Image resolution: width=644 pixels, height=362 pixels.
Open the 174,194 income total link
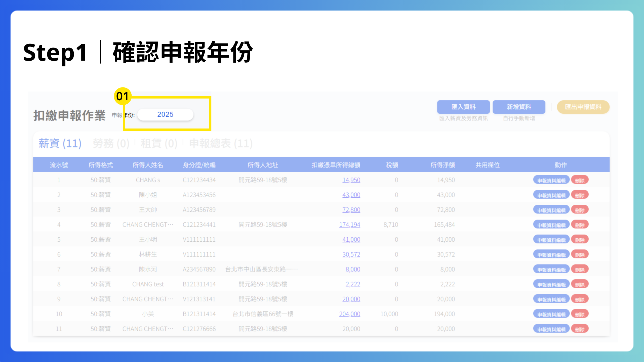point(349,224)
